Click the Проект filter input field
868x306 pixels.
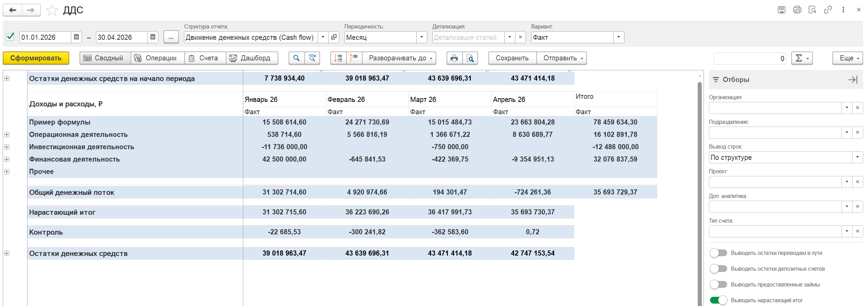coord(775,182)
